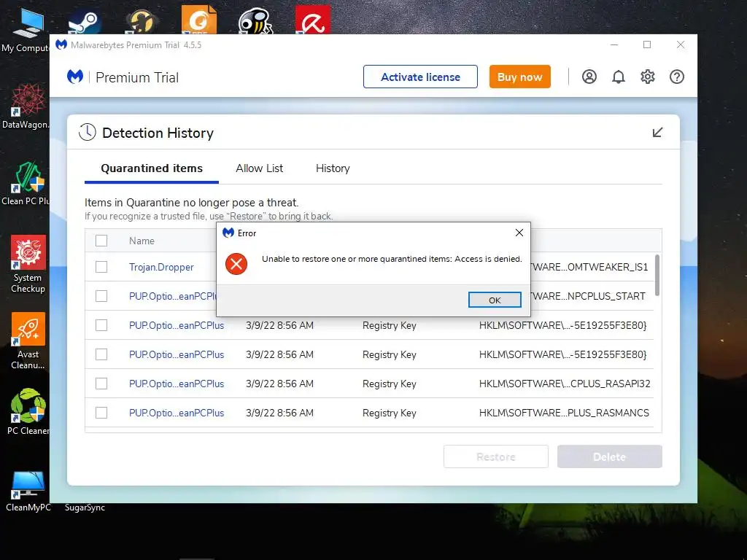Open the bee-shaped desktop icon
The image size is (747, 560).
[x=255, y=21]
